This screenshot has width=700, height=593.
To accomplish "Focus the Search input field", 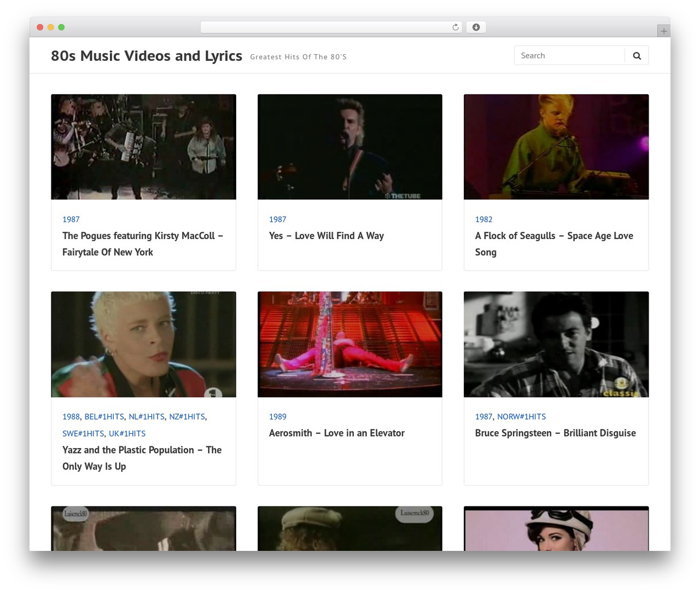I will [x=569, y=56].
